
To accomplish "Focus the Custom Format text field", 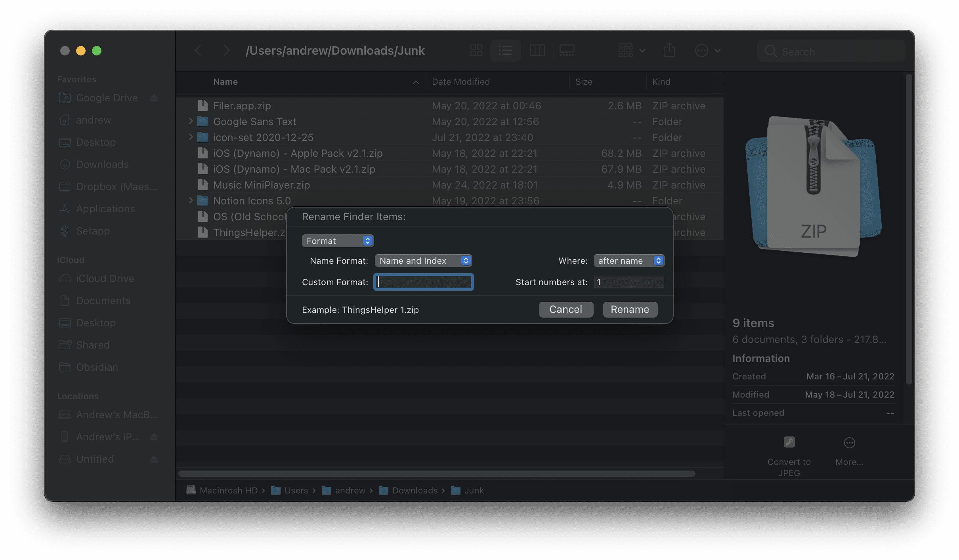I will [423, 282].
